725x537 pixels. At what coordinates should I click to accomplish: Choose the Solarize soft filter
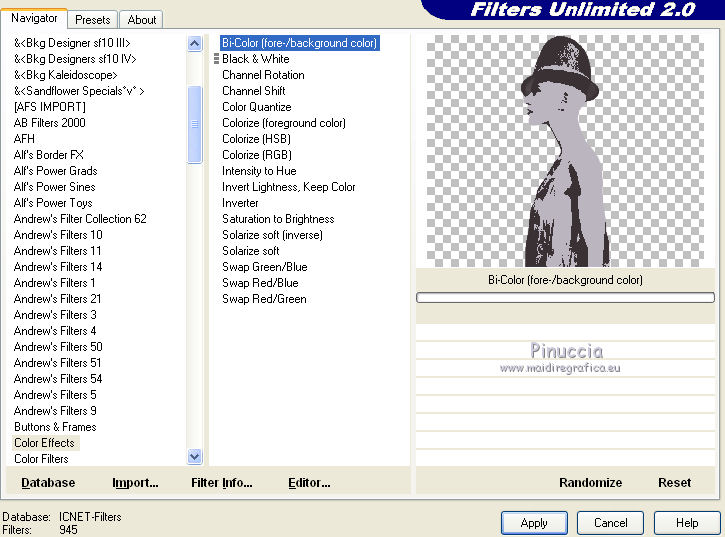(x=251, y=251)
